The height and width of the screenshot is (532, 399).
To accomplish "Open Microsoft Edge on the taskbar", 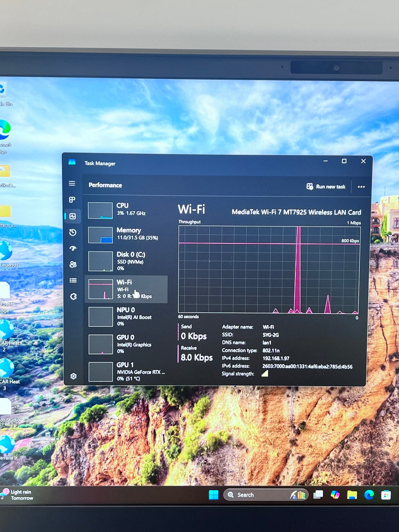I will [x=369, y=495].
